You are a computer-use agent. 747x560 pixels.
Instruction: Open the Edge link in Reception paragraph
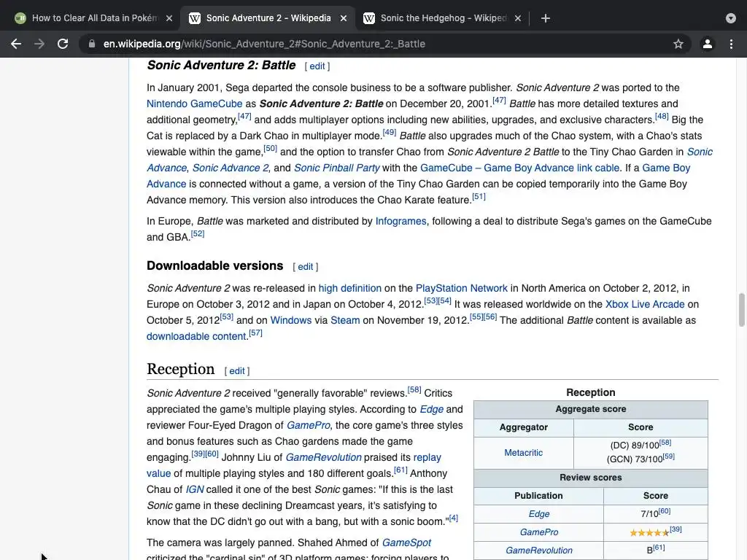click(431, 409)
